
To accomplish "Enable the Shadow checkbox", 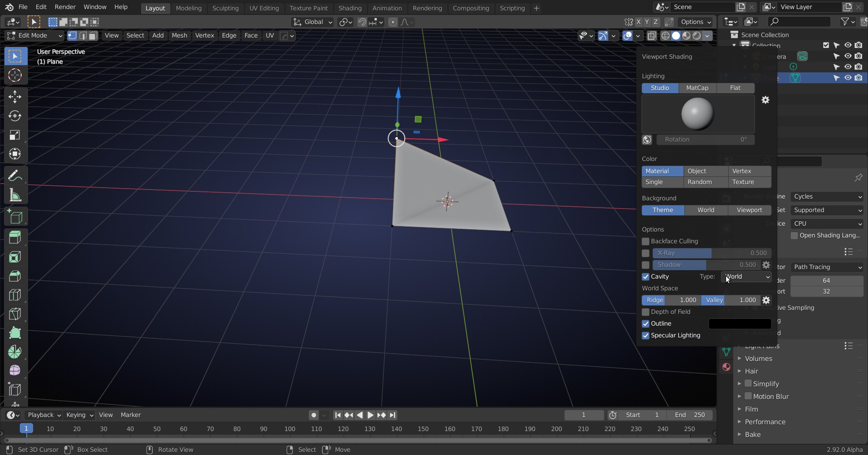I will (646, 265).
